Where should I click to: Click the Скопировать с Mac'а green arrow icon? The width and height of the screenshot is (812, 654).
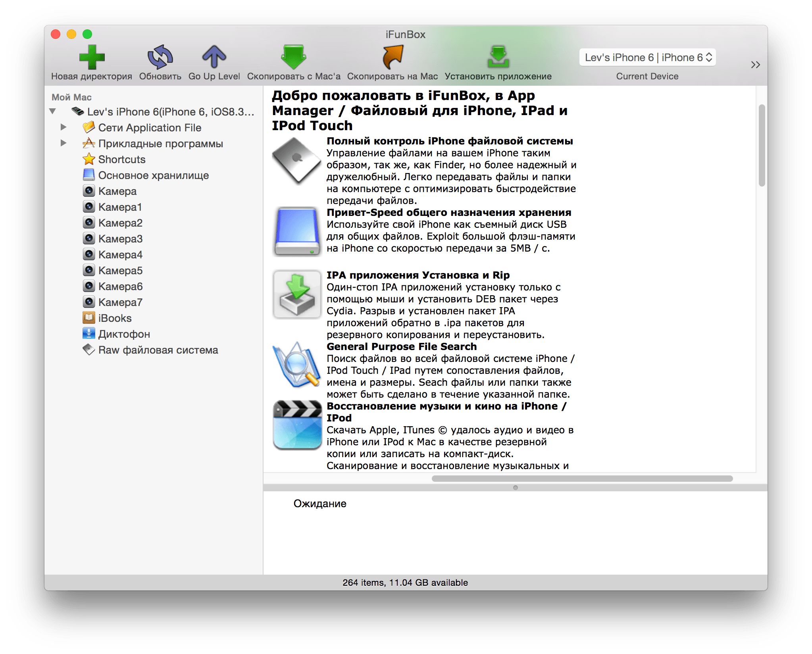pos(293,57)
